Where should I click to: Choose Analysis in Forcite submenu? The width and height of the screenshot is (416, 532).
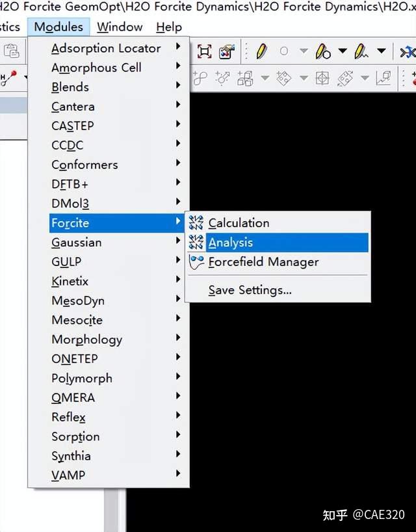[x=278, y=243]
